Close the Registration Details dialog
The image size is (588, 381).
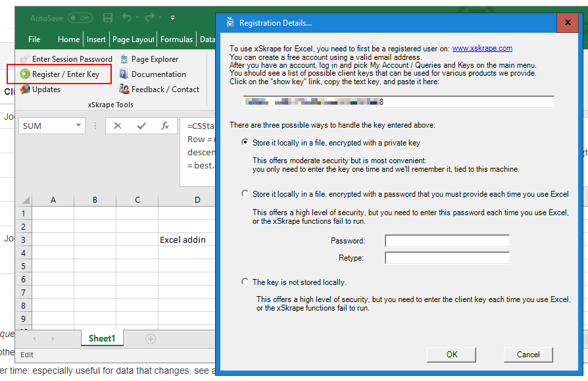[568, 22]
